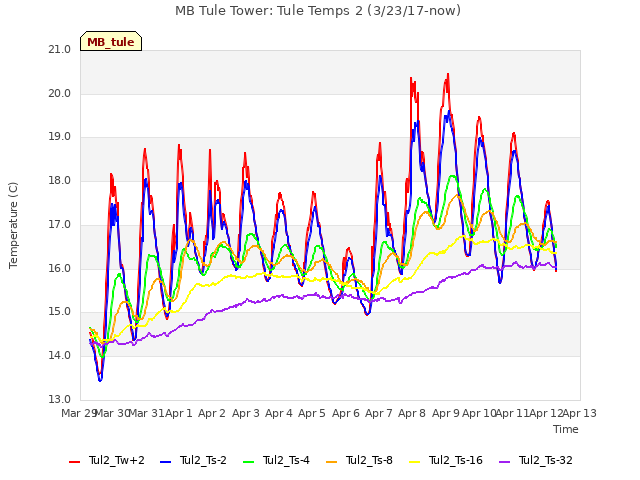Click the Mar 29 date tick label
Image resolution: width=640 pixels, height=480 pixels.
coord(79,413)
